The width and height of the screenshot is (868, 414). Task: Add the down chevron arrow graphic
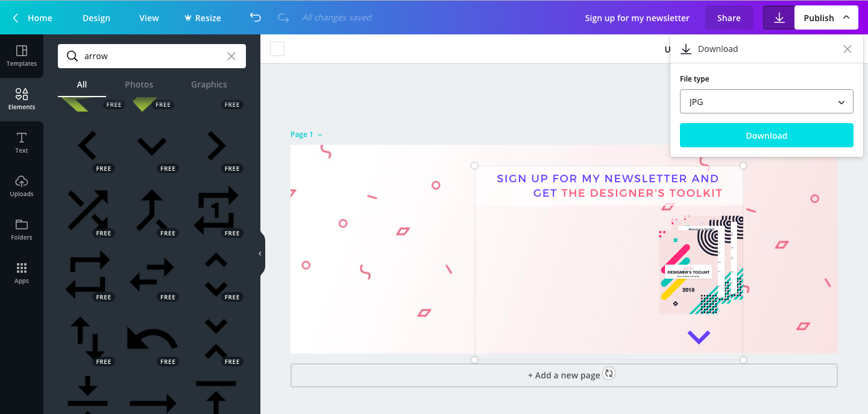(151, 146)
